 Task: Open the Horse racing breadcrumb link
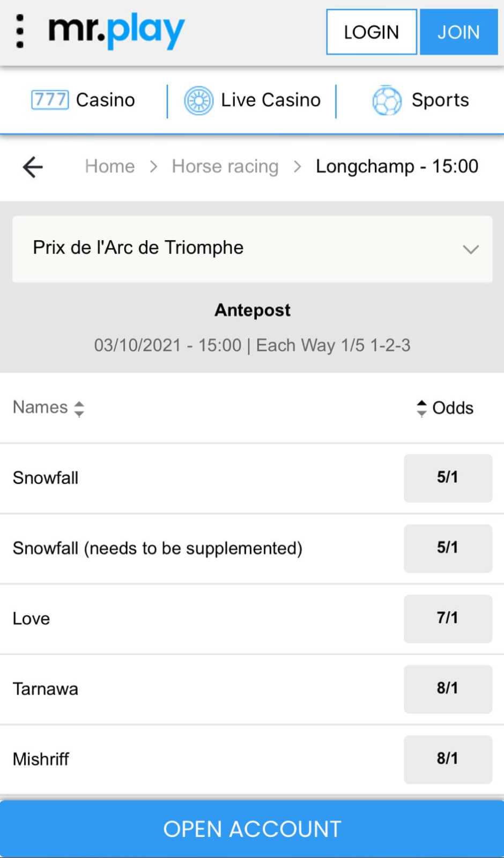[x=225, y=166]
